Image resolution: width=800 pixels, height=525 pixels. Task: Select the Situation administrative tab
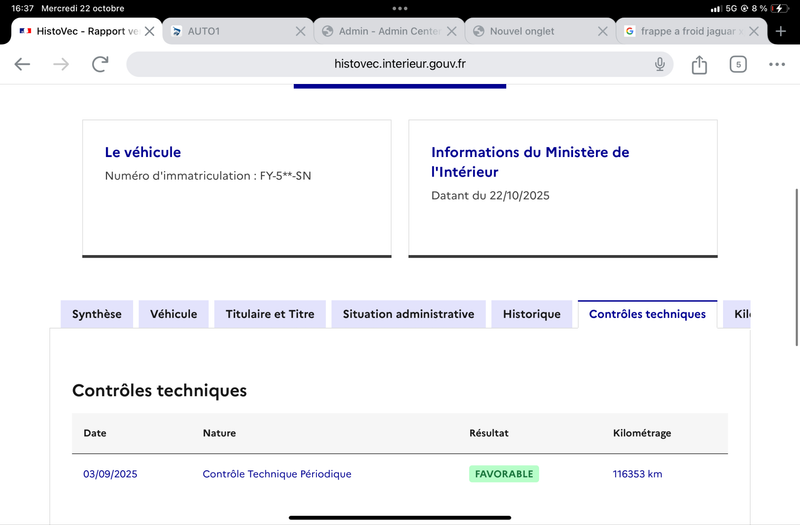[409, 314]
